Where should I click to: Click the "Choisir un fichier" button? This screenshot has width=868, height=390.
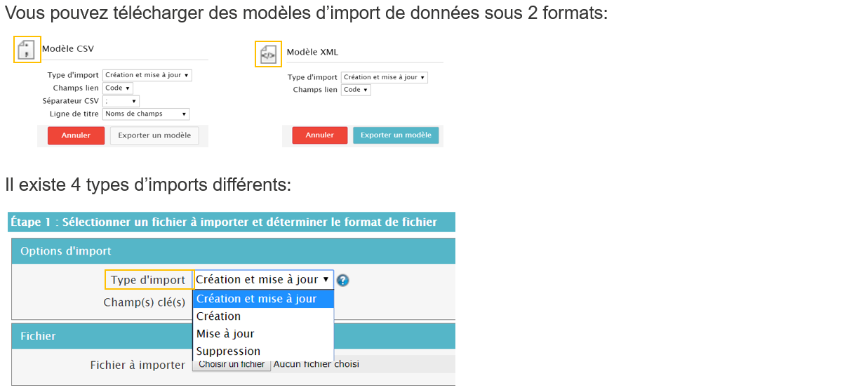[232, 365]
